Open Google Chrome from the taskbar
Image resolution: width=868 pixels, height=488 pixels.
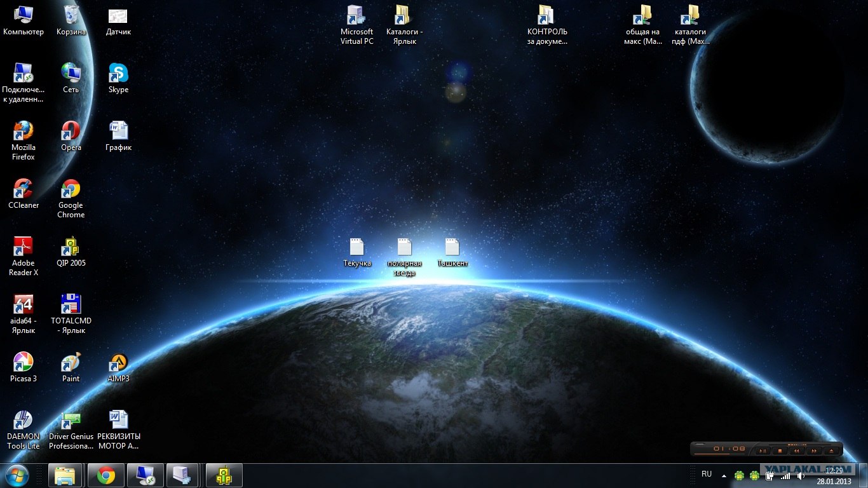105,475
